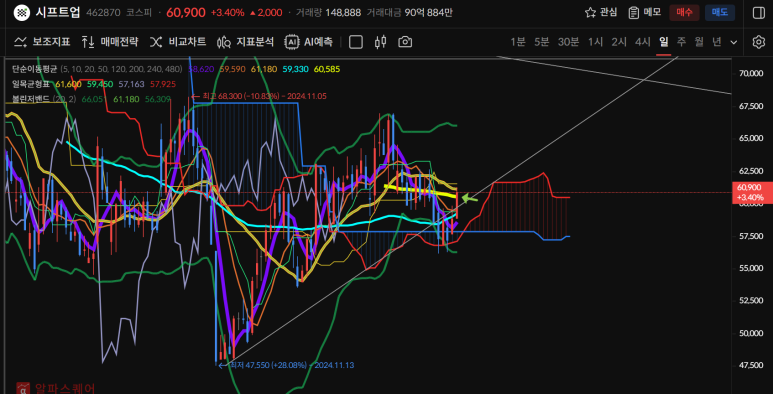
Task: Click purple moving average value 58,620
Action: click(201, 69)
